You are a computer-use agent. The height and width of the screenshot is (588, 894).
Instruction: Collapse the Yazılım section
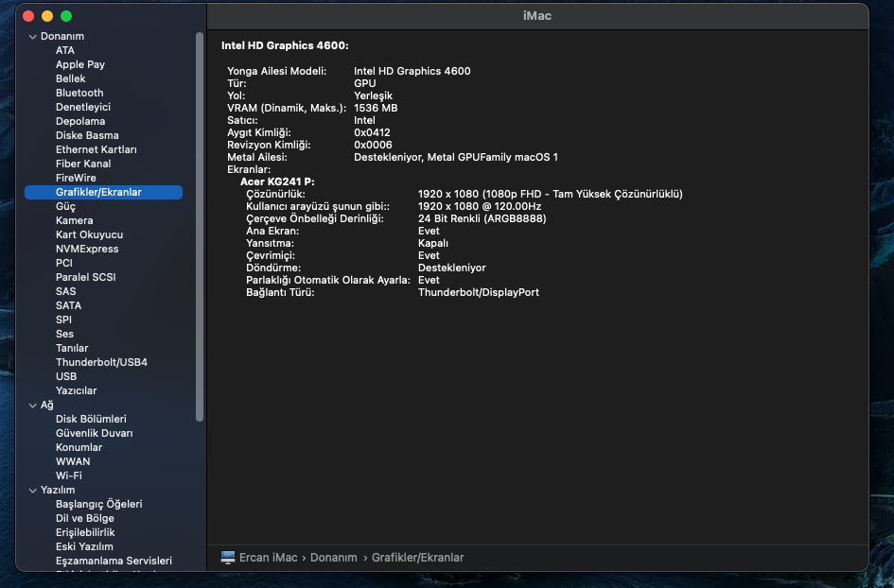tap(32, 491)
